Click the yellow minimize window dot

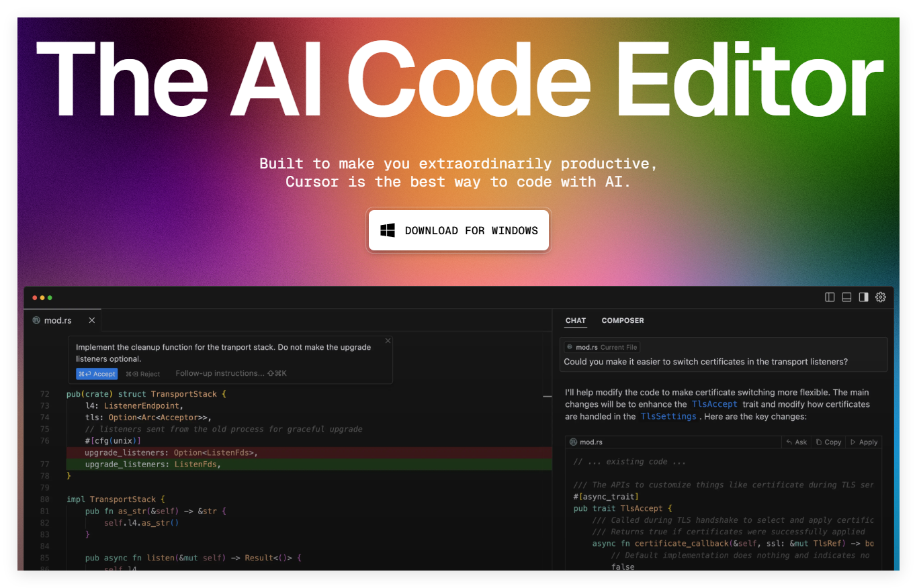[x=42, y=297]
